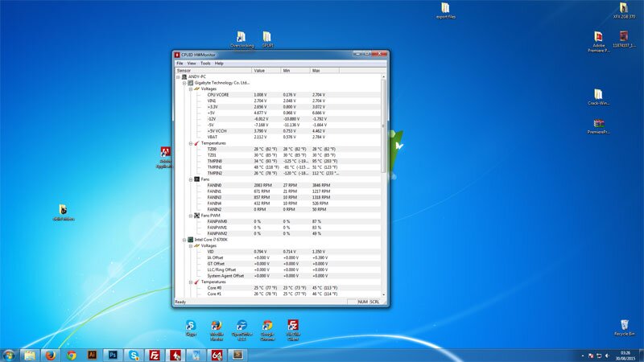Click the scroll down arrow in sensor list
Screen dimensions: 644x362
[384, 294]
